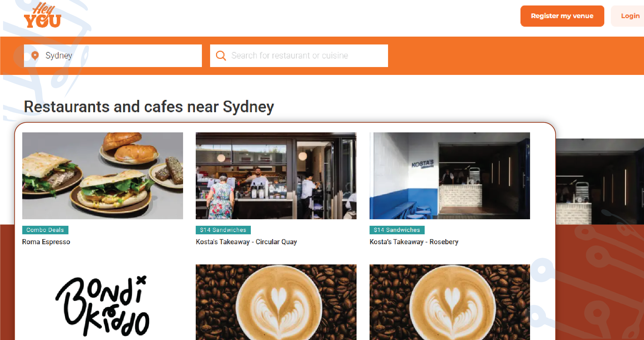This screenshot has height=340, width=644.
Task: Open Kosta's Circular Quay storefront photo
Action: (276, 176)
